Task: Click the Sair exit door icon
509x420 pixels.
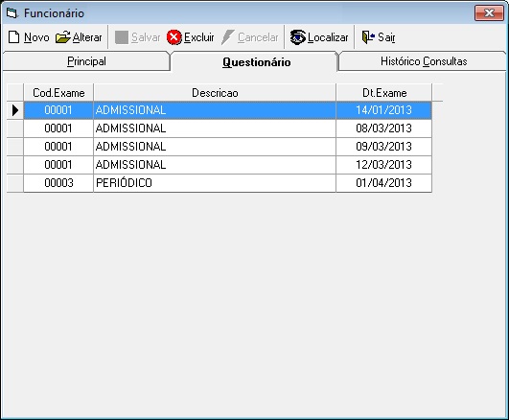Action: click(x=368, y=37)
